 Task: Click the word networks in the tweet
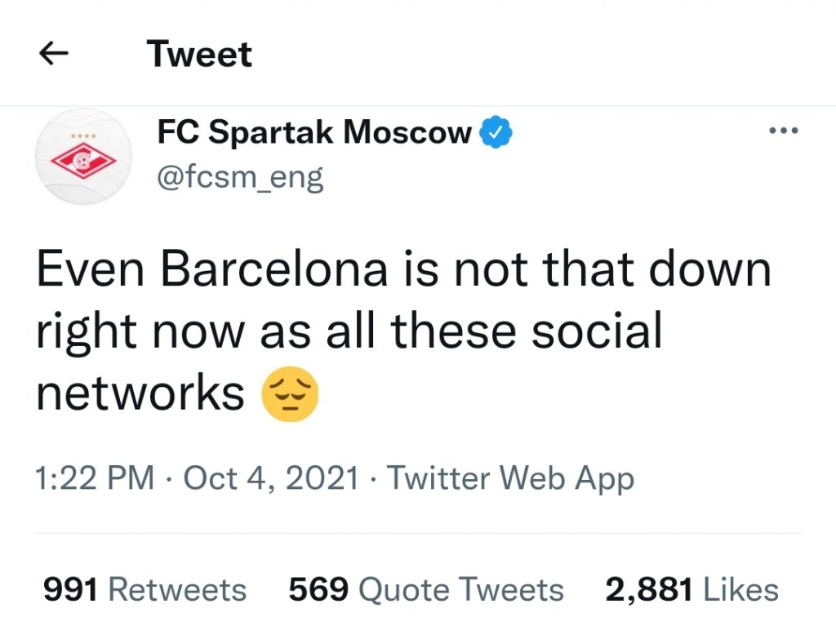[x=140, y=394]
